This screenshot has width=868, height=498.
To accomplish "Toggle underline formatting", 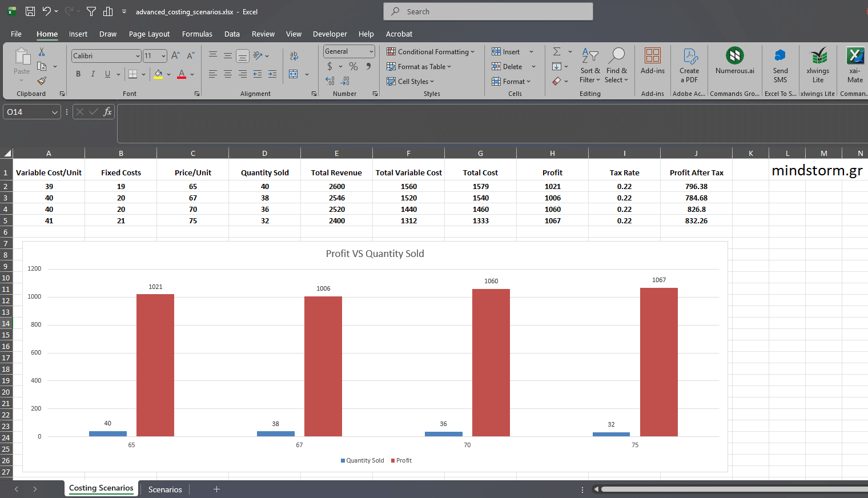I will point(107,74).
